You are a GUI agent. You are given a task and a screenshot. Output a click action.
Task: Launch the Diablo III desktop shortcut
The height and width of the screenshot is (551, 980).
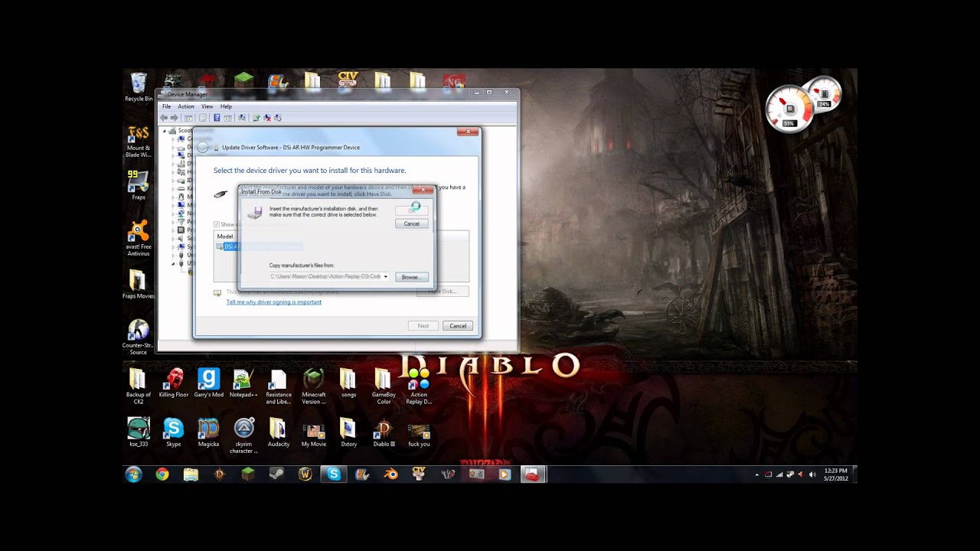click(x=384, y=432)
